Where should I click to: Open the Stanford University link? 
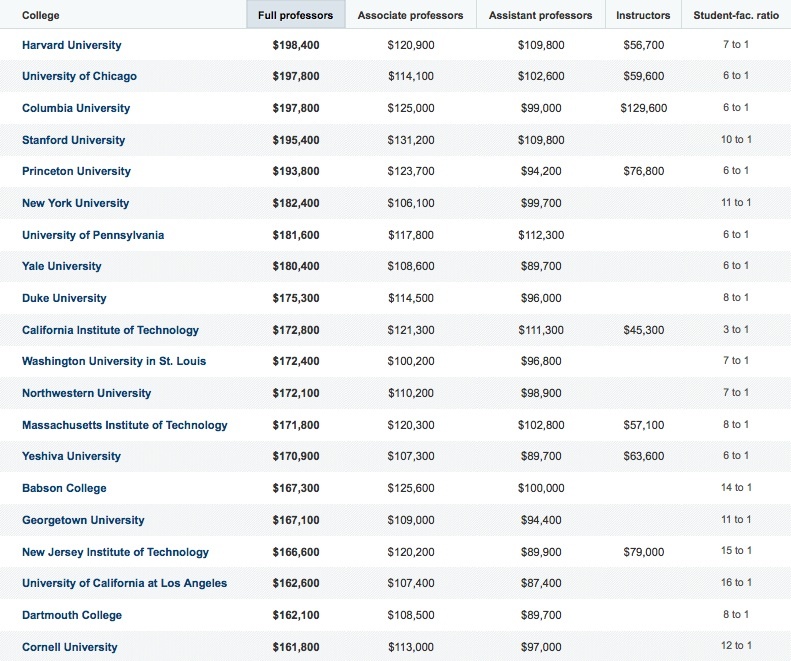point(73,140)
